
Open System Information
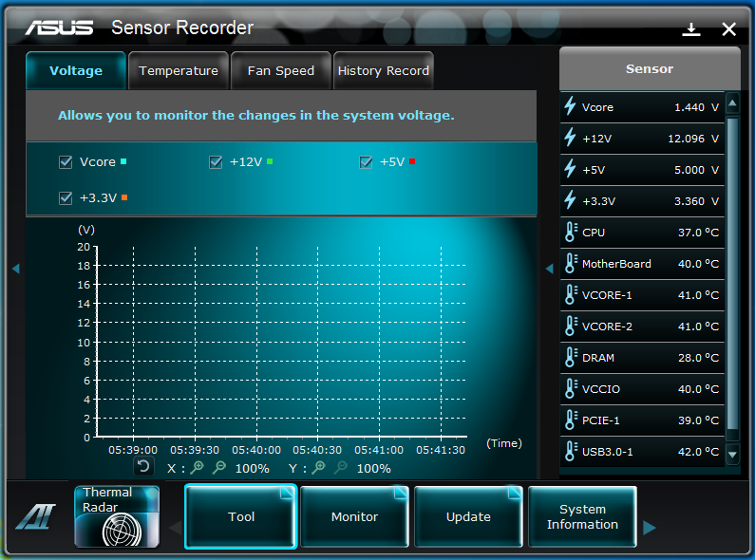point(582,516)
